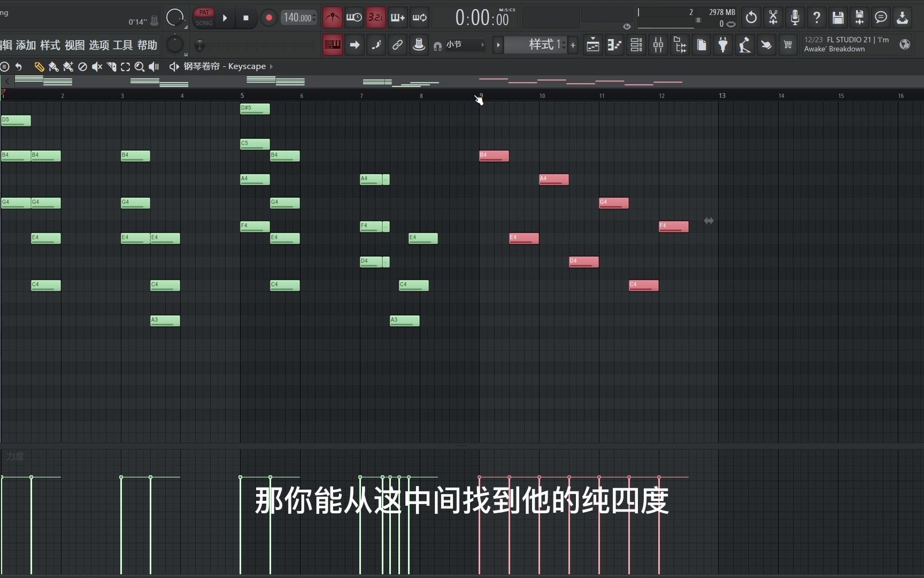Image resolution: width=924 pixels, height=578 pixels.
Task: Open the FL STUDIO 21 news panel text
Action: pyautogui.click(x=846, y=44)
